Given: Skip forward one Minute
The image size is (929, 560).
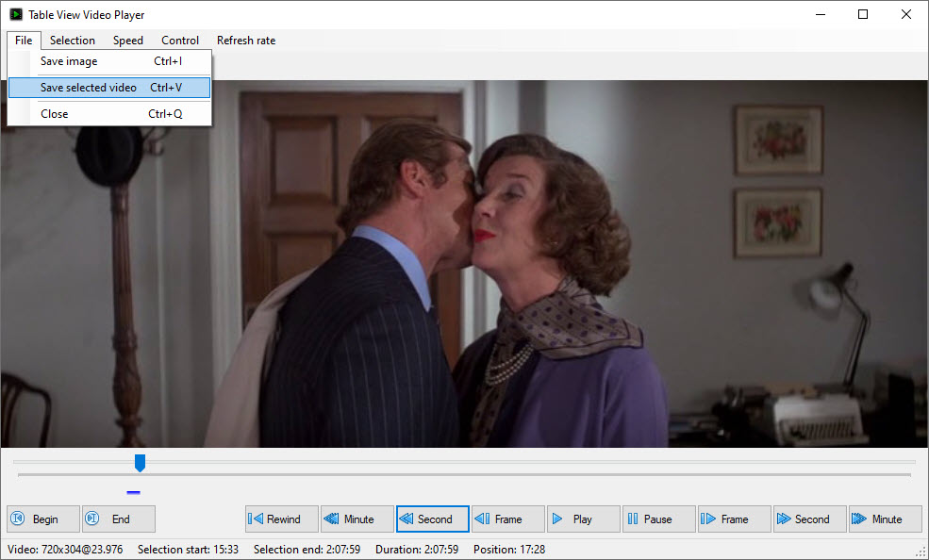Looking at the screenshot, I should click(x=886, y=519).
